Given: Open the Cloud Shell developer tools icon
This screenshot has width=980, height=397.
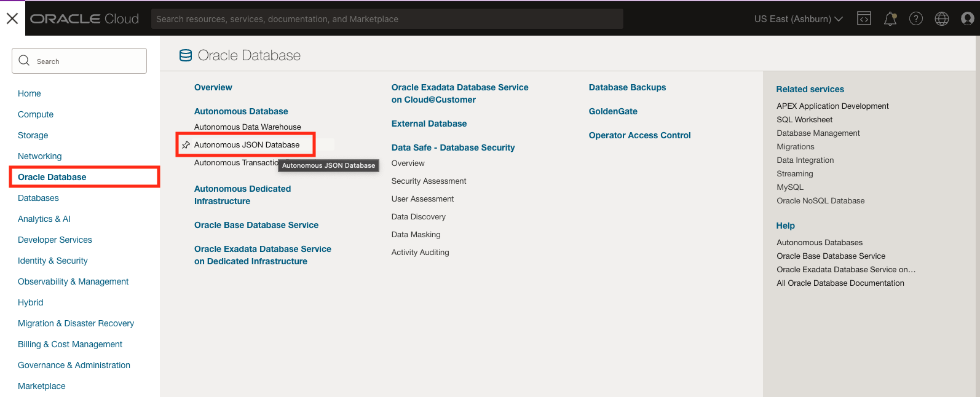Looking at the screenshot, I should (864, 19).
